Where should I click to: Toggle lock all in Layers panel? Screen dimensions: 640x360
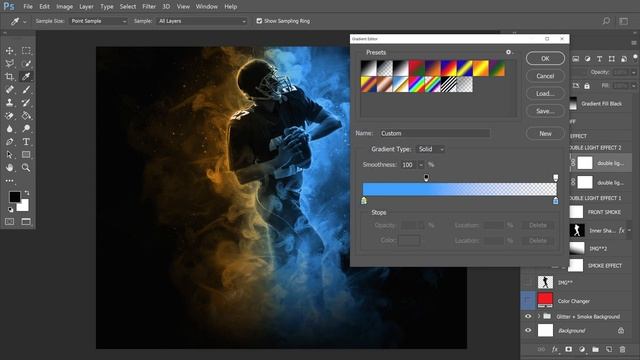click(x=587, y=86)
